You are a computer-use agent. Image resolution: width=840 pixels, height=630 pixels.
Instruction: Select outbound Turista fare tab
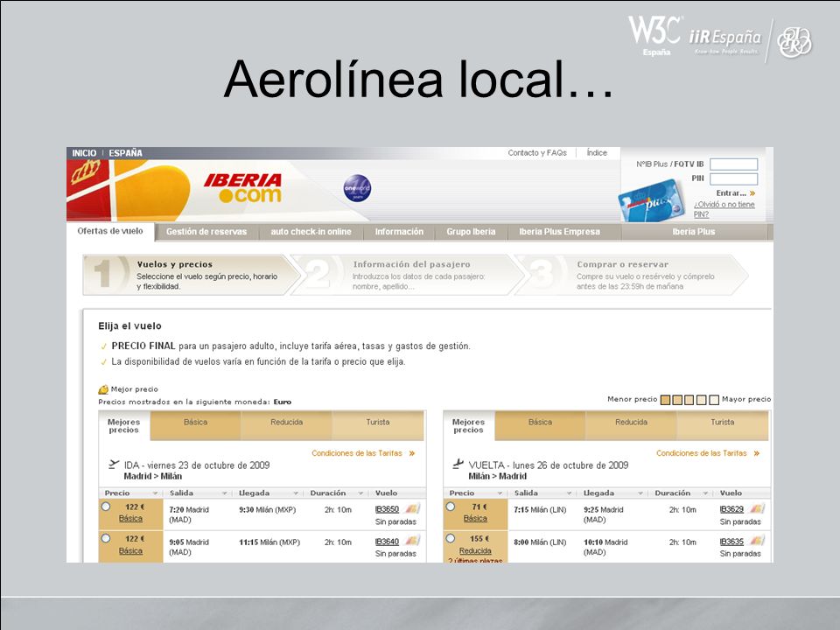click(x=378, y=426)
